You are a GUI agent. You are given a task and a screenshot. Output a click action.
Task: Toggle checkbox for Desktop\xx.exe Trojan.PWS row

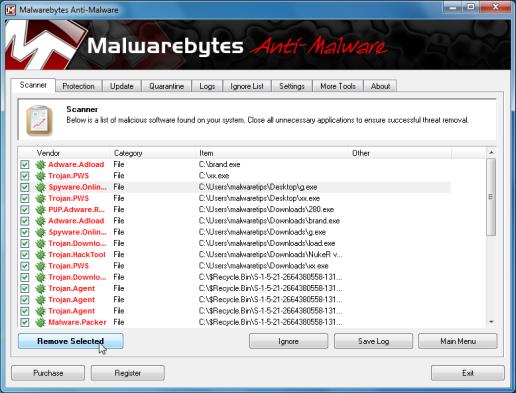[x=25, y=199]
